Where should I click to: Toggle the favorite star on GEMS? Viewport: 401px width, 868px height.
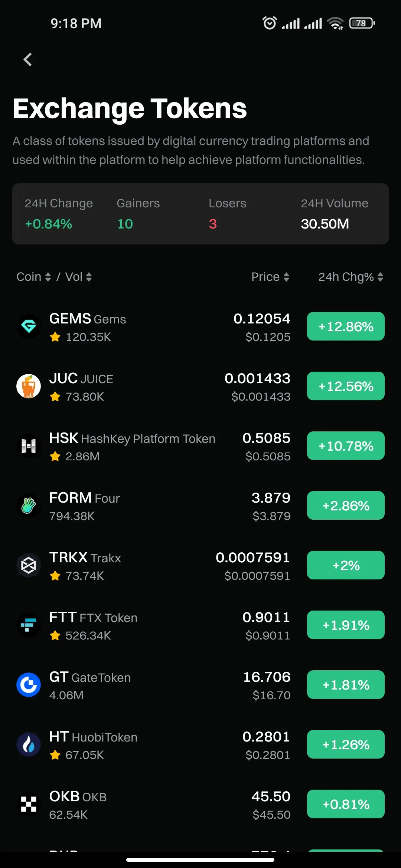click(x=55, y=337)
